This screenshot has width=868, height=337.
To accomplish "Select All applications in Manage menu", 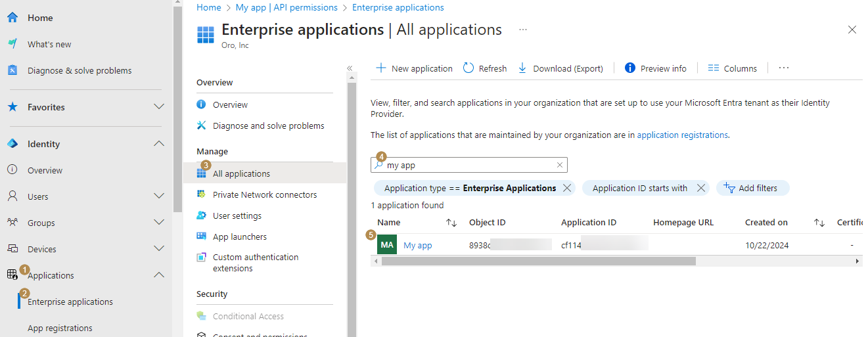I will [241, 173].
